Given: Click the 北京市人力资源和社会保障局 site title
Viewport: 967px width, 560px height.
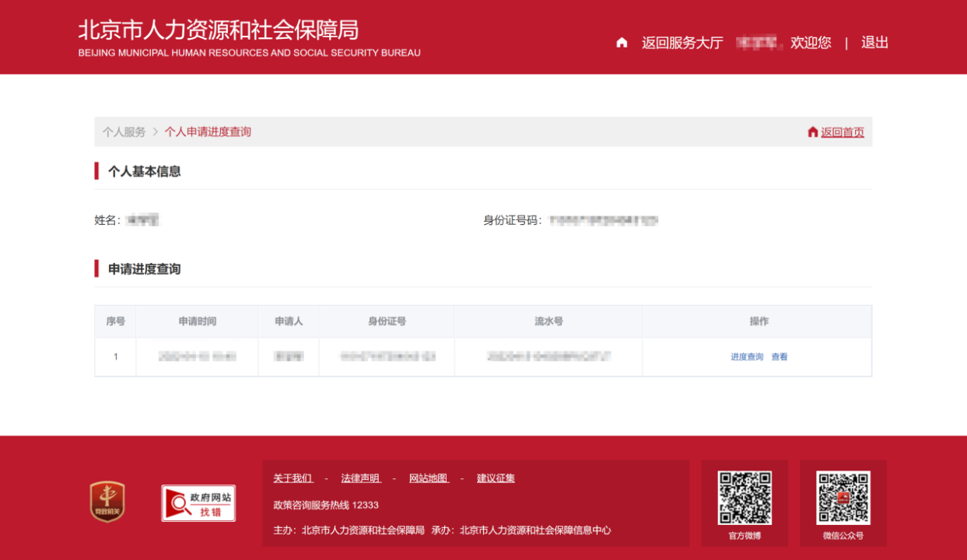Looking at the screenshot, I should (x=219, y=30).
